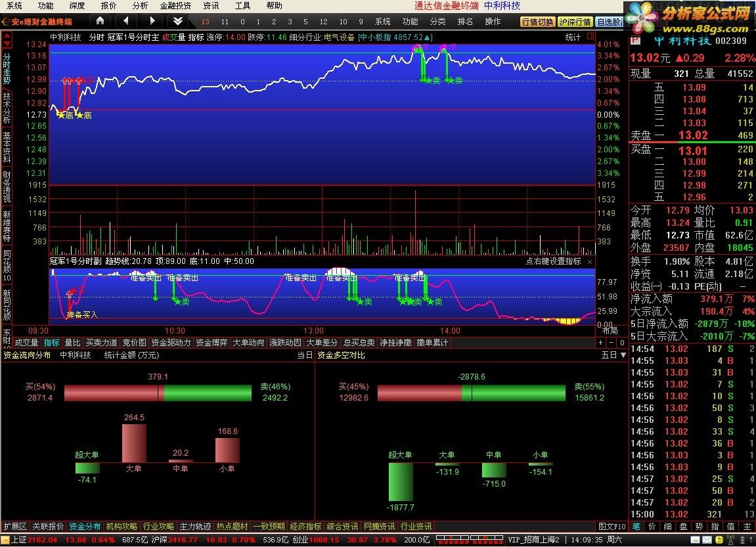The width and height of the screenshot is (756, 547).
Task: Go to the Home page icon
Action: point(100,21)
